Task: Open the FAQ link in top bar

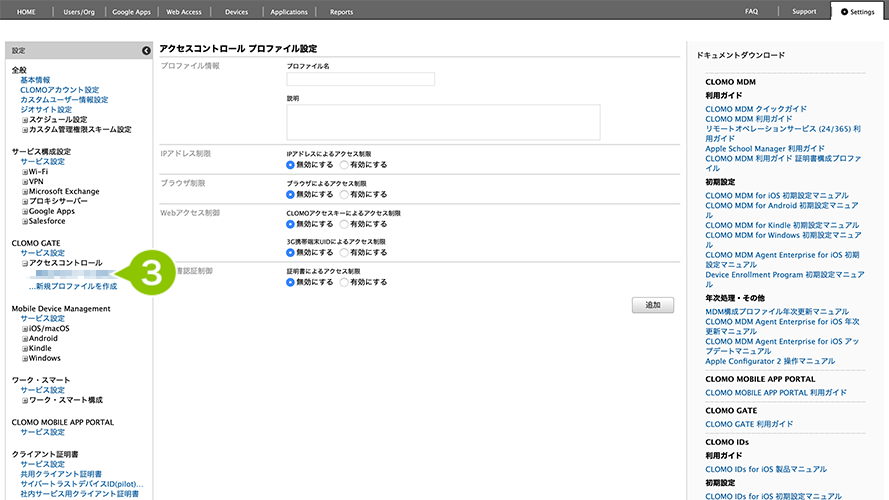Action: point(751,11)
